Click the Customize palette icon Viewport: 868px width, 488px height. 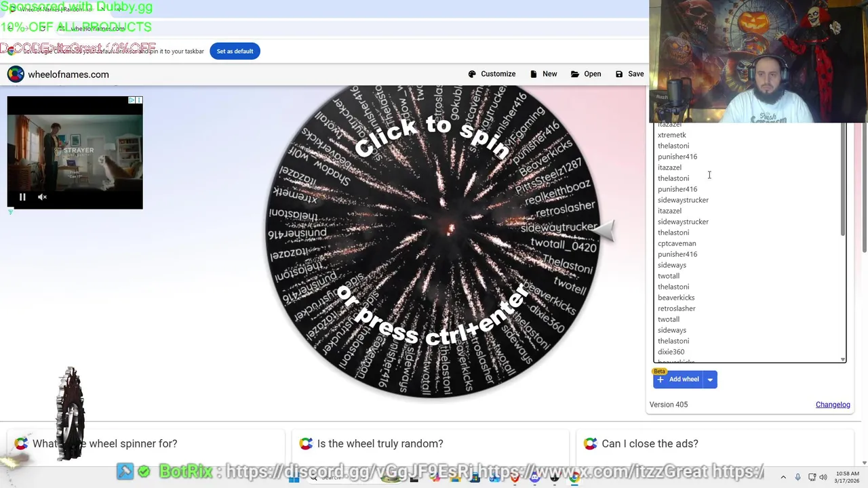coord(472,74)
